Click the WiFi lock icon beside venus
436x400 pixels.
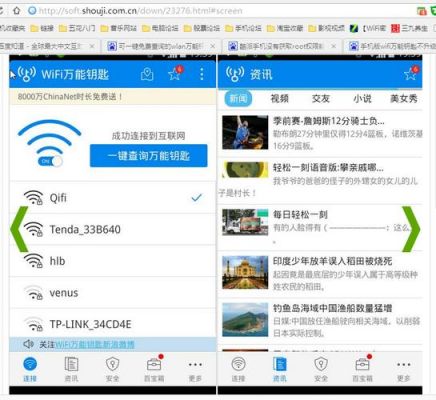point(34,292)
